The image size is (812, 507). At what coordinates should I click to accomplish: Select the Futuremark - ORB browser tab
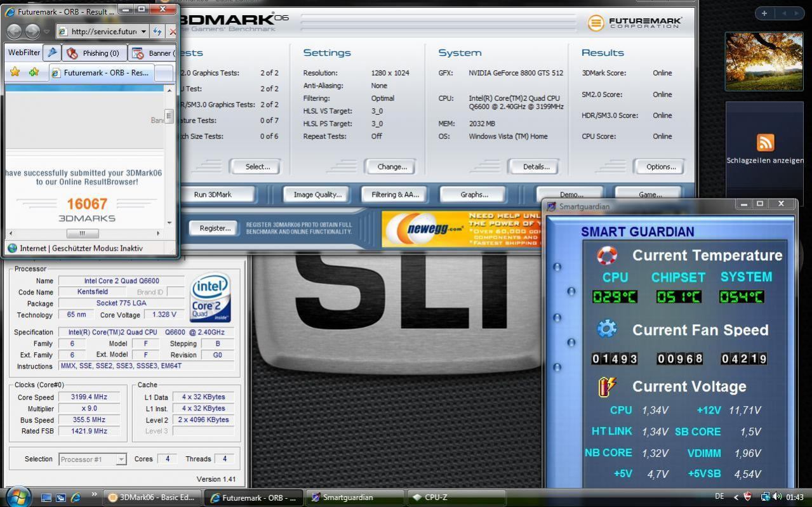pos(100,73)
